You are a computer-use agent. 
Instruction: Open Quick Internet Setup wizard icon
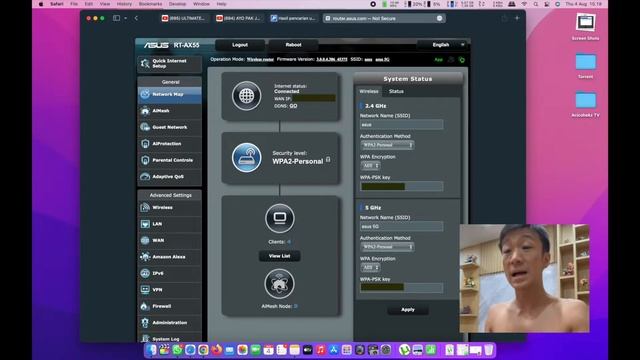click(145, 63)
